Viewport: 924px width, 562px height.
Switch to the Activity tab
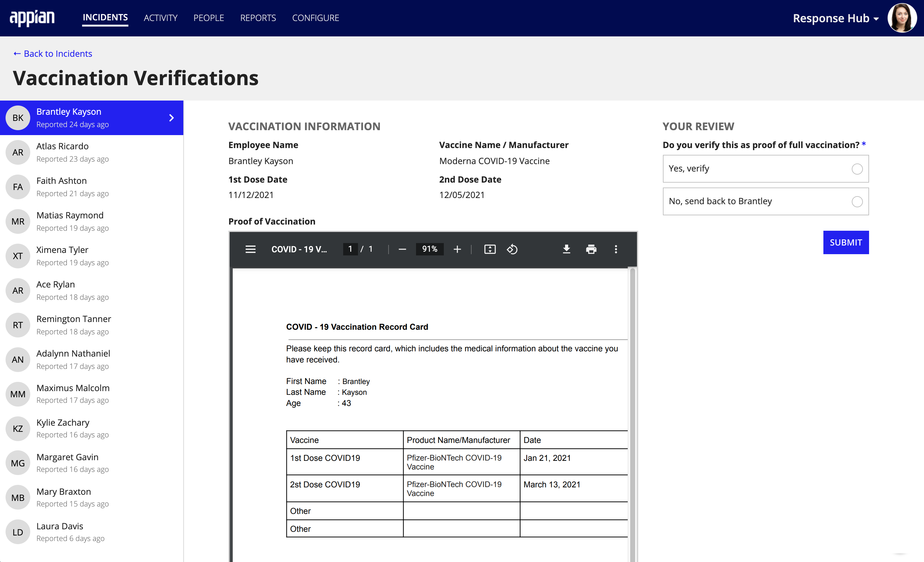point(160,18)
